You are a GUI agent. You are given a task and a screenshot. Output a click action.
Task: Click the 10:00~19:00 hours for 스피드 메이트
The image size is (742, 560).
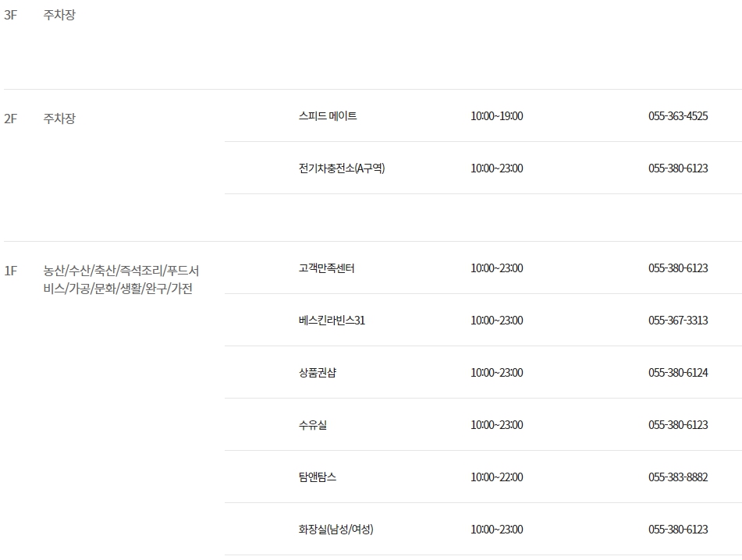coord(495,115)
